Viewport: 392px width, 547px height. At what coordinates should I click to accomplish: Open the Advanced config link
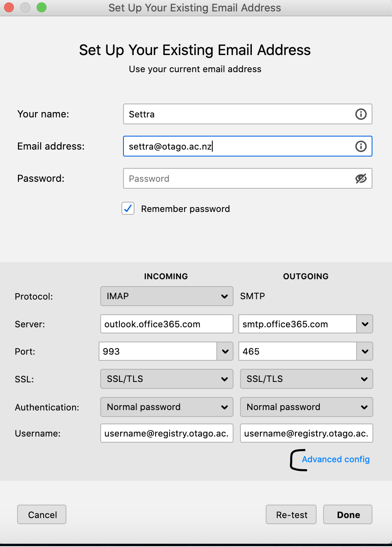(x=336, y=459)
